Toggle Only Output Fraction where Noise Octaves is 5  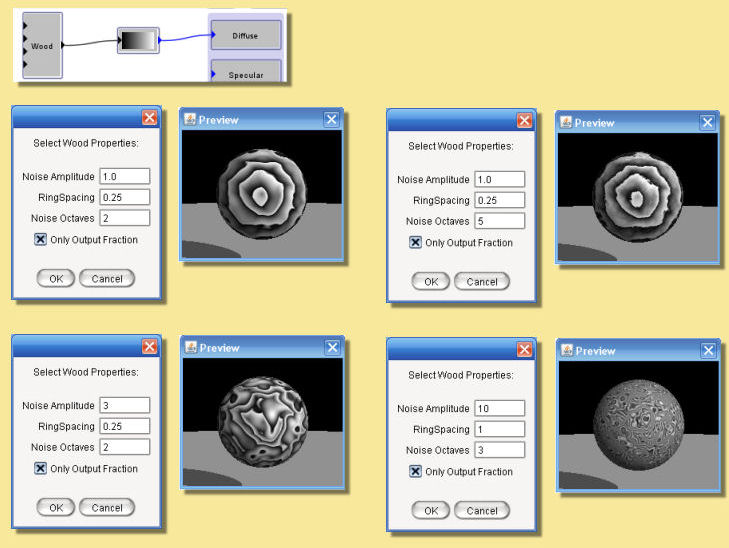click(x=416, y=243)
